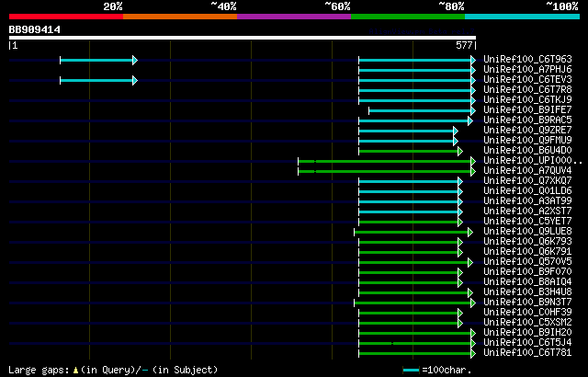Click the "Large gaps:" legend text
Viewport: 588px width, 377px height.
tap(39, 371)
